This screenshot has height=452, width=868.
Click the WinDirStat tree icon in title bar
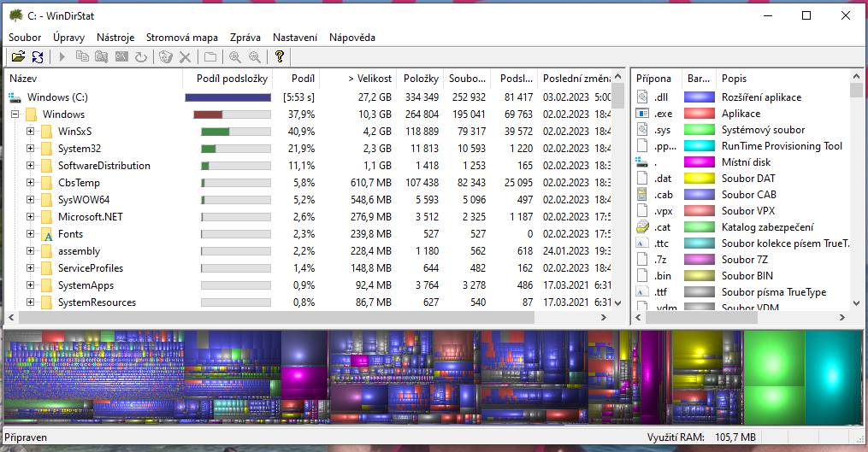pos(16,15)
